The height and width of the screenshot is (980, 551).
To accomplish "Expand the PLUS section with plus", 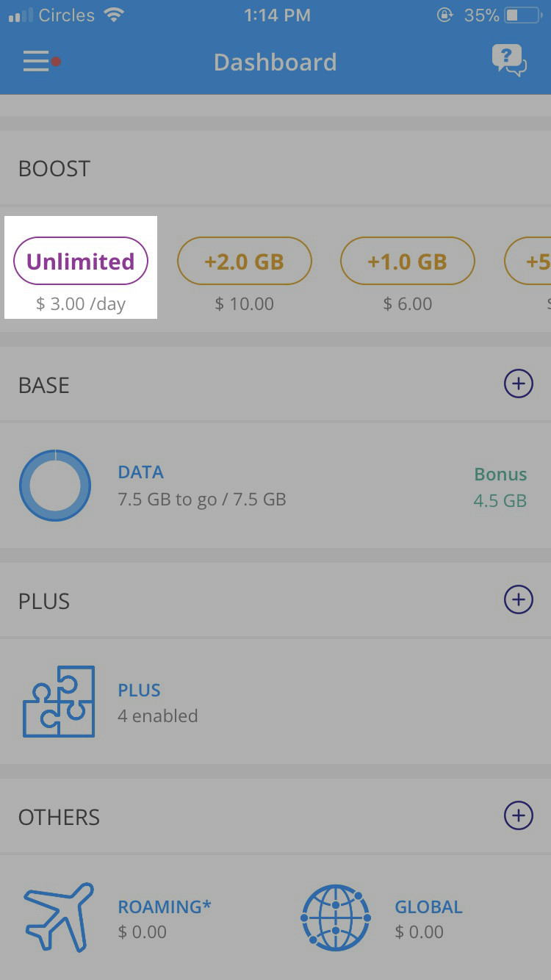I will click(x=518, y=599).
